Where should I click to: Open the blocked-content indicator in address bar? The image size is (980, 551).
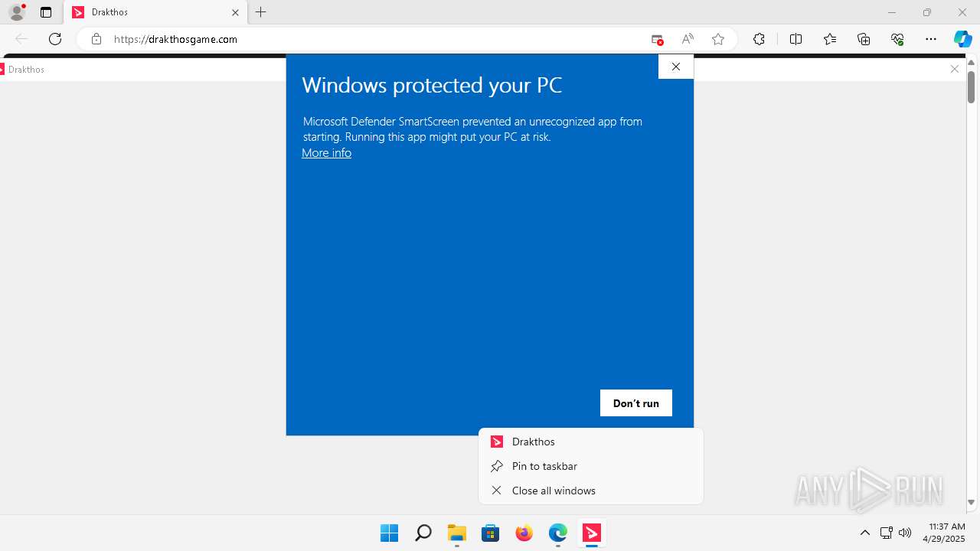tap(657, 39)
